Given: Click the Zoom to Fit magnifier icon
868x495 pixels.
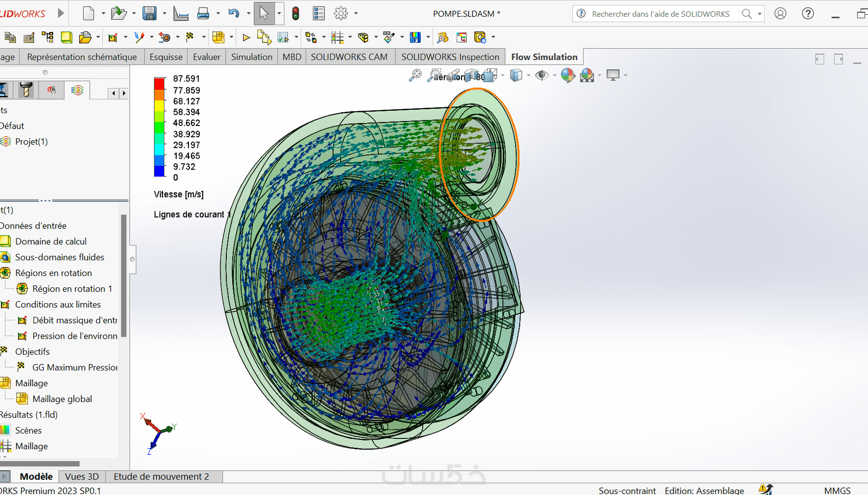Looking at the screenshot, I should coord(415,76).
